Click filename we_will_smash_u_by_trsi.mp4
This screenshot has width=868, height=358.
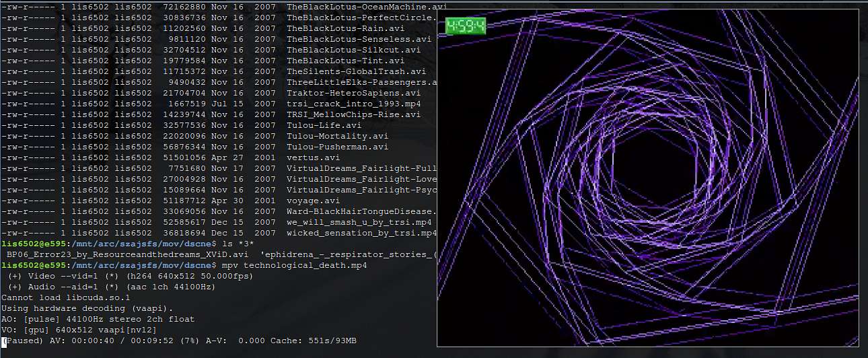coord(359,222)
